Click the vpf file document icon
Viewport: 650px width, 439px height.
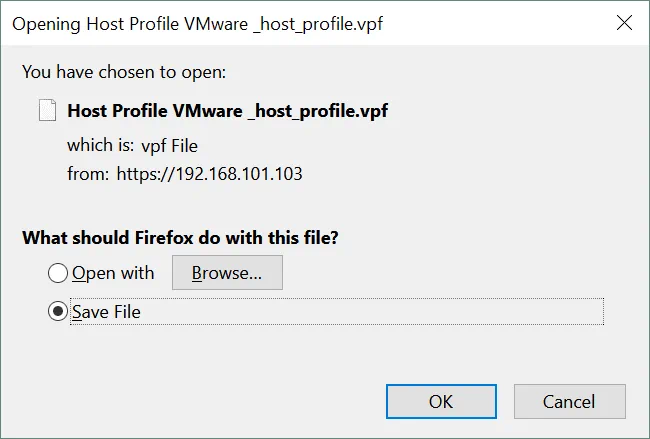(x=47, y=110)
